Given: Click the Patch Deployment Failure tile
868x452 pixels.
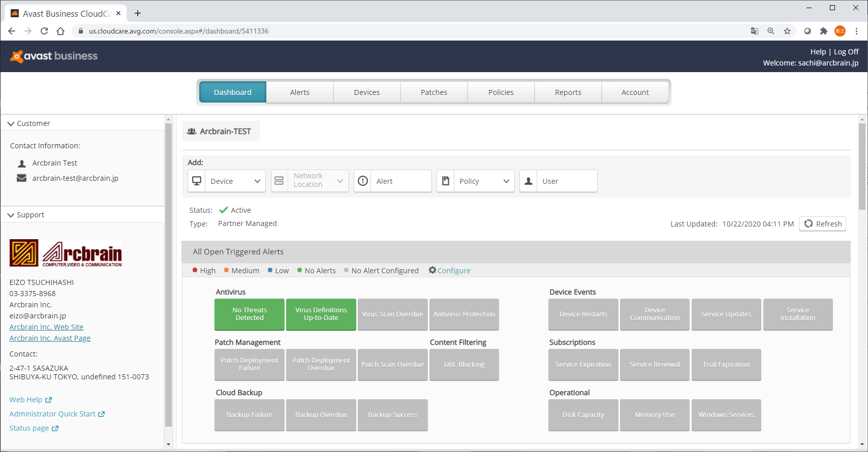Looking at the screenshot, I should 250,365.
